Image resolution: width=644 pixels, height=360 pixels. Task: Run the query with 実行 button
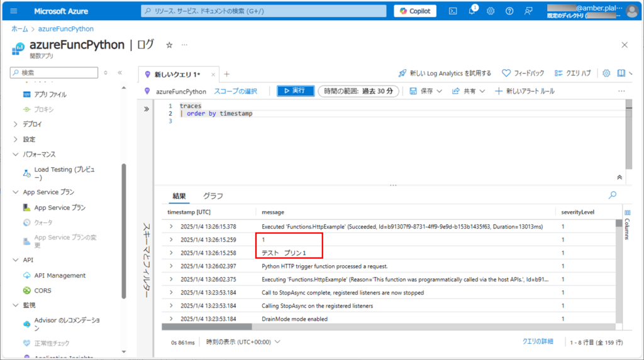pos(295,91)
